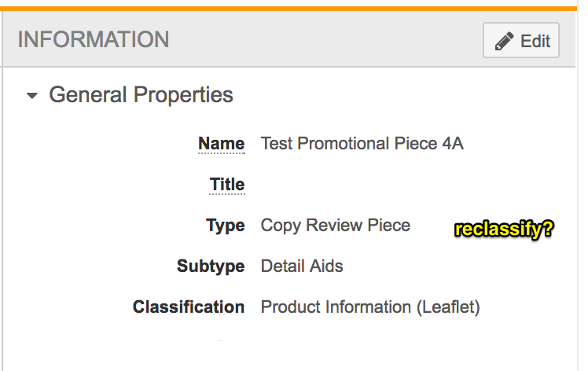The image size is (588, 371).
Task: Click the Subtype field label
Action: point(211,266)
